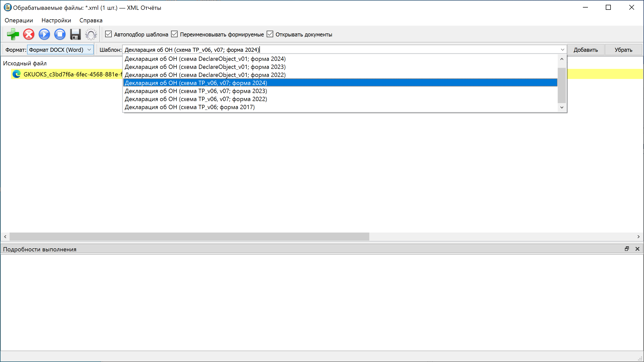This screenshot has width=644, height=362.
Task: Click the red cross remove files icon
Action: pyautogui.click(x=29, y=34)
